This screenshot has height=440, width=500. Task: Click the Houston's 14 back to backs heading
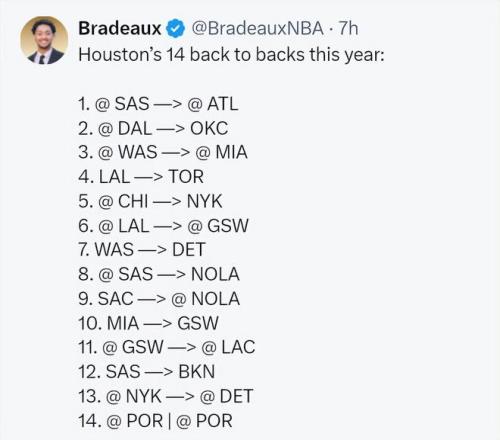pos(231,55)
